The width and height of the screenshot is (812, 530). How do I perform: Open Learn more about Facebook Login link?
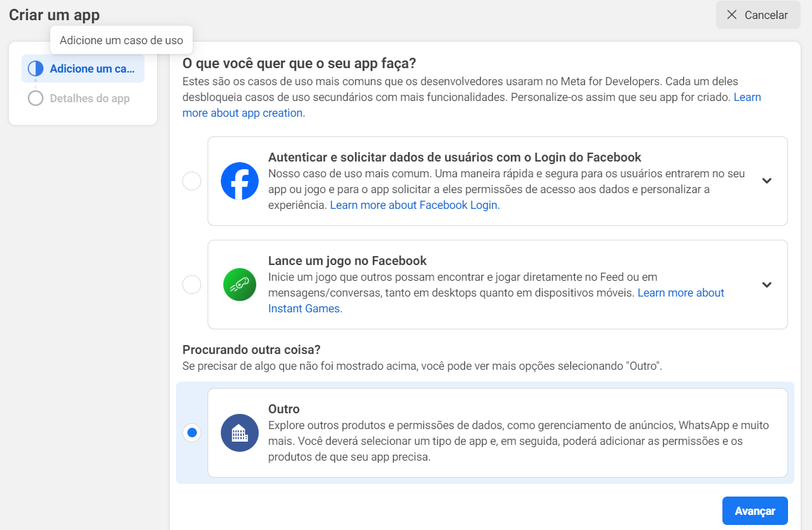[415, 205]
